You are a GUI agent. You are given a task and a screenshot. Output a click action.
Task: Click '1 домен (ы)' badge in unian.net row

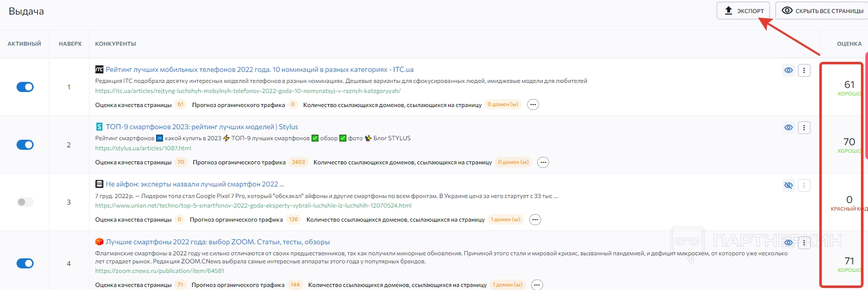(506, 220)
